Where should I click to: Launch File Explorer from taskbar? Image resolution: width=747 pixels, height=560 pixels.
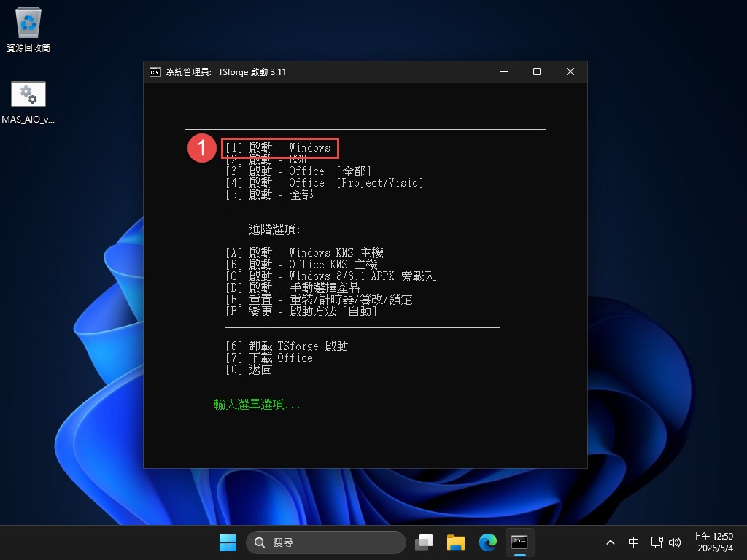455,542
